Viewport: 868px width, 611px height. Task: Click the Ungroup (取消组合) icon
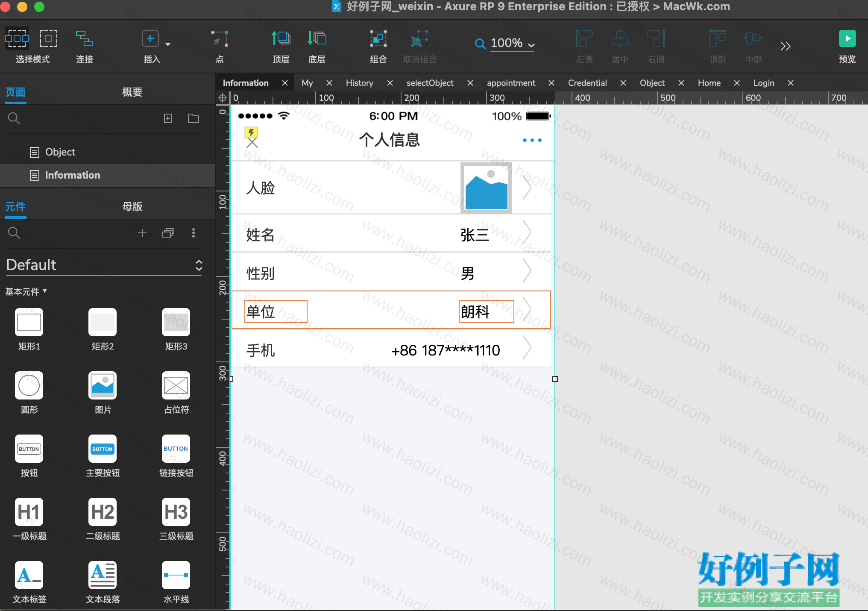(x=419, y=38)
